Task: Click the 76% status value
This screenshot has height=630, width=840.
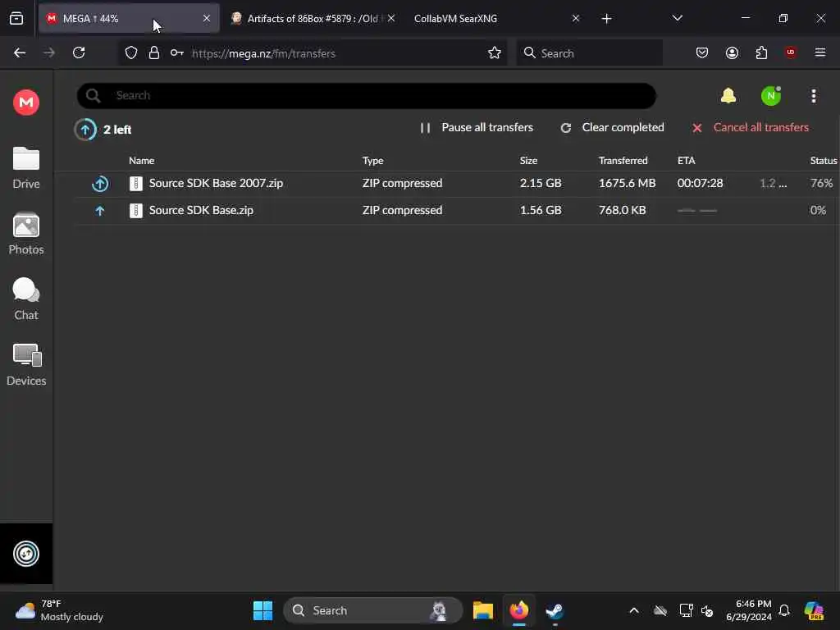Action: point(821,183)
